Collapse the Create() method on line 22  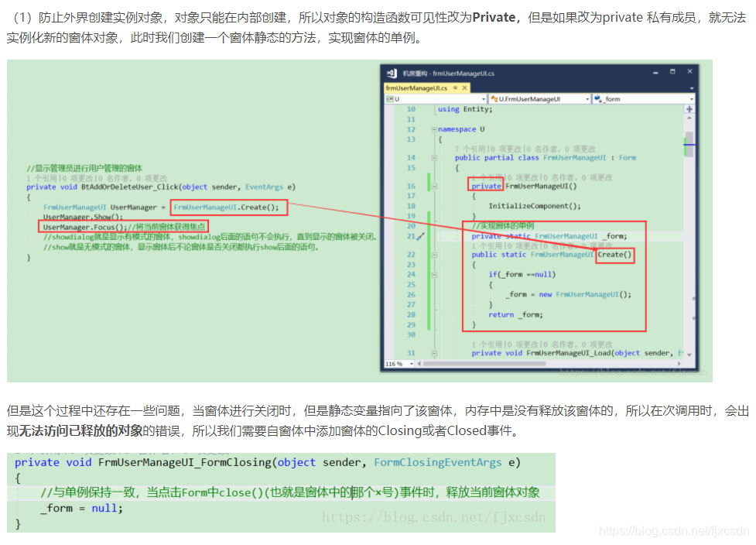pos(434,255)
